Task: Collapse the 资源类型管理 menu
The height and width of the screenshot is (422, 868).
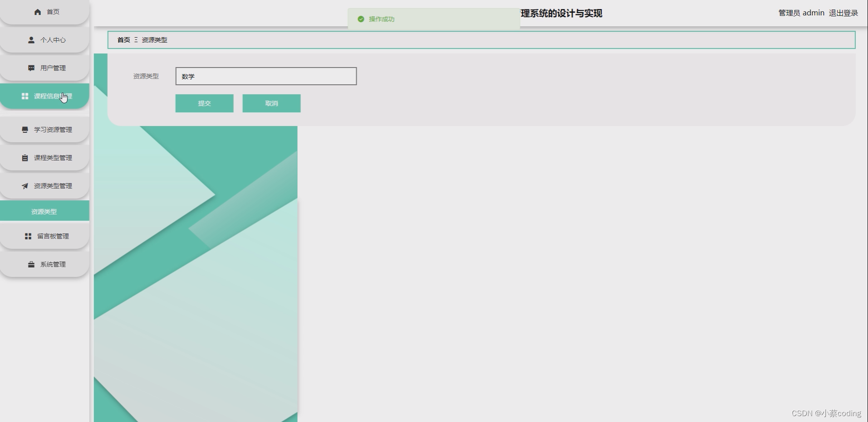Action: click(44, 186)
